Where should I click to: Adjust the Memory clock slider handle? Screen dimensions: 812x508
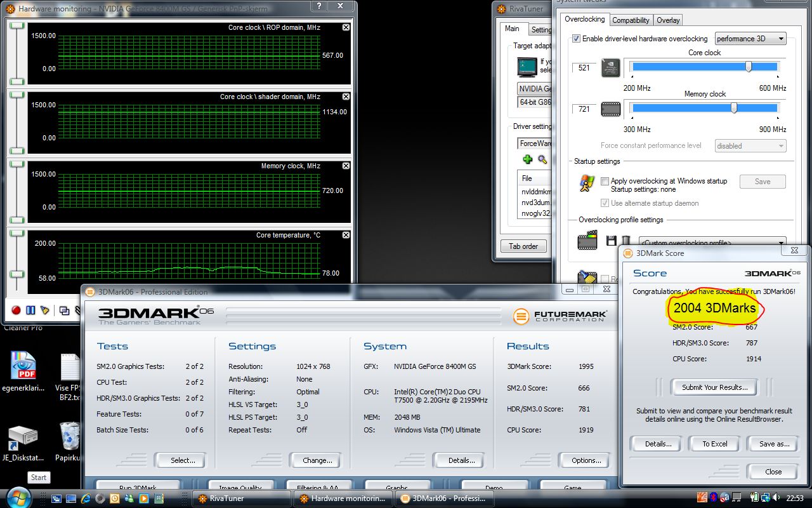[x=734, y=107]
